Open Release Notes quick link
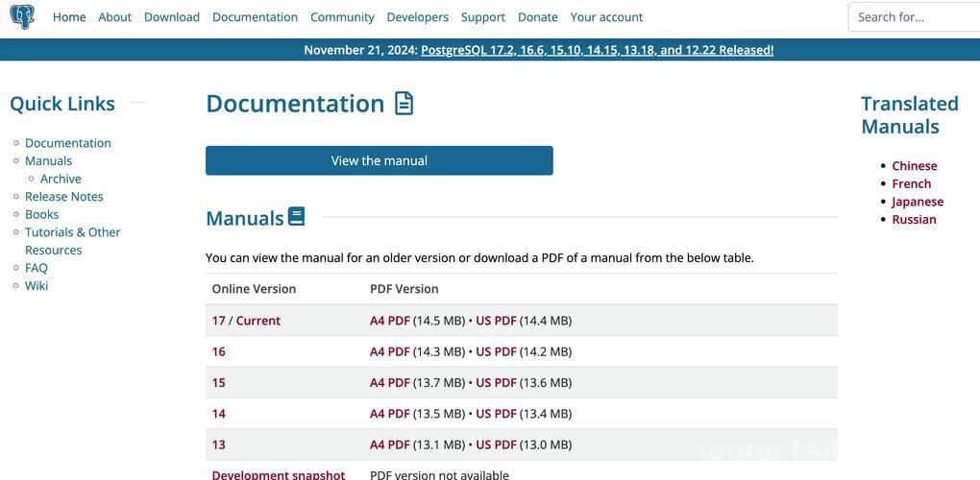 (63, 197)
